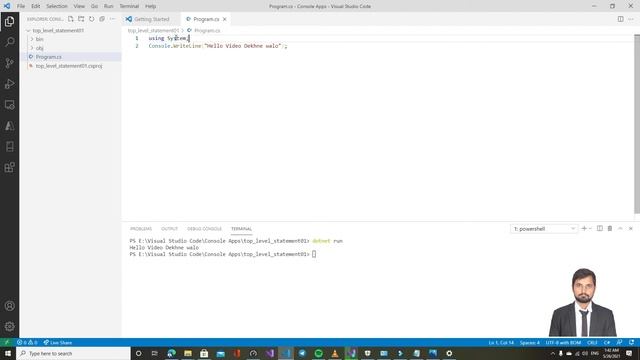The height and width of the screenshot is (360, 640).
Task: Switch to the Terminal panel tab
Action: click(241, 229)
